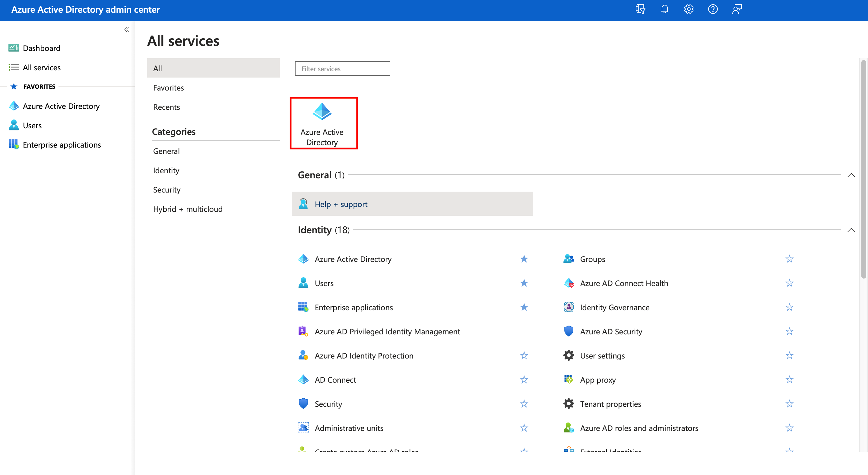This screenshot has height=475, width=868.
Task: Click the Azure AD Connect Health icon
Action: (x=569, y=283)
